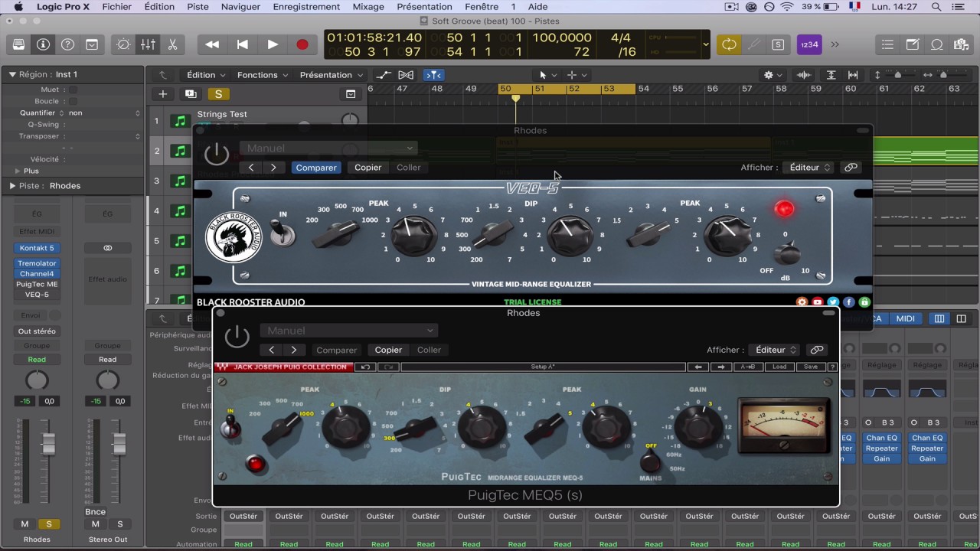Expand the Plus disclosure triangle
980x551 pixels.
(x=18, y=171)
